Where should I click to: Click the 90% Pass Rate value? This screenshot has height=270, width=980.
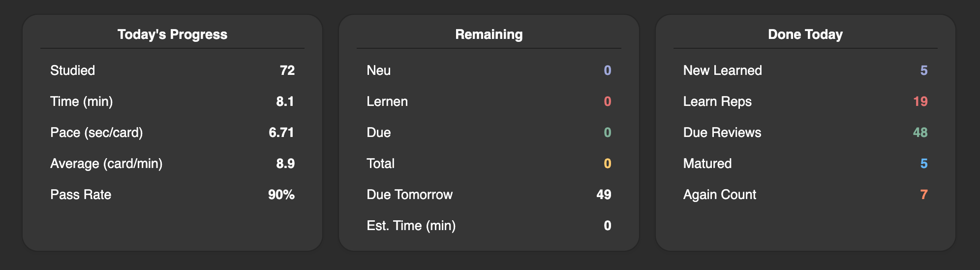click(281, 195)
